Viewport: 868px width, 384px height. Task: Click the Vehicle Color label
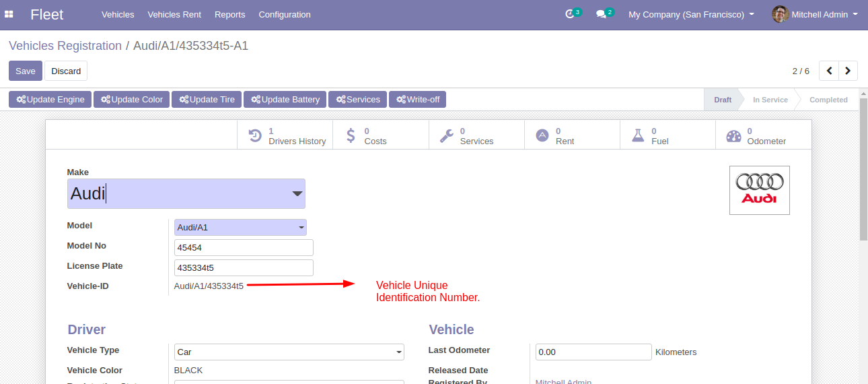[x=95, y=371]
